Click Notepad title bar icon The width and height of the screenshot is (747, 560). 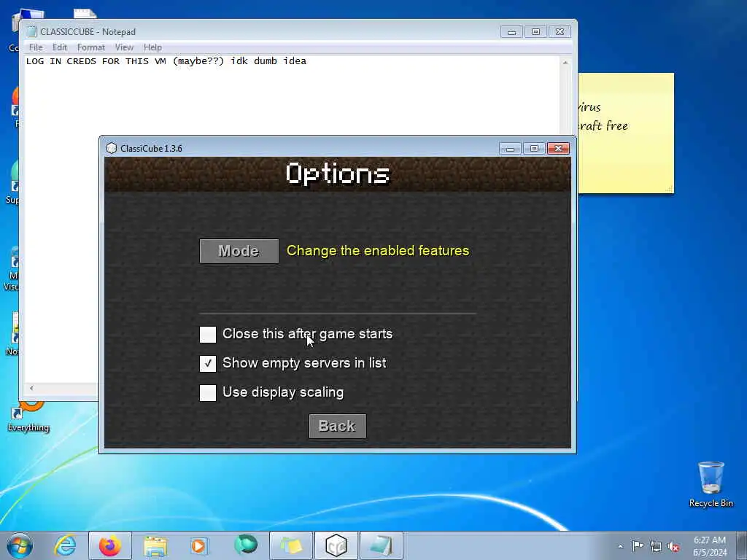coord(32,31)
